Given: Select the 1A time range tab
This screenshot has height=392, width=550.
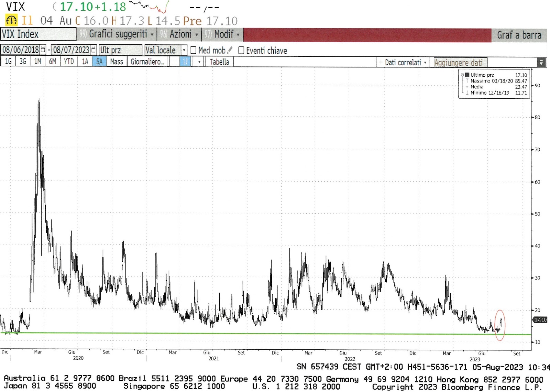Looking at the screenshot, I should 85,62.
